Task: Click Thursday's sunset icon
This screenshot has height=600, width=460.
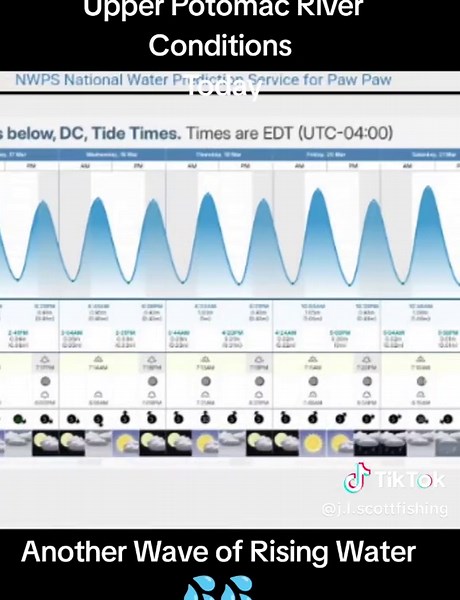Action: coord(259,360)
